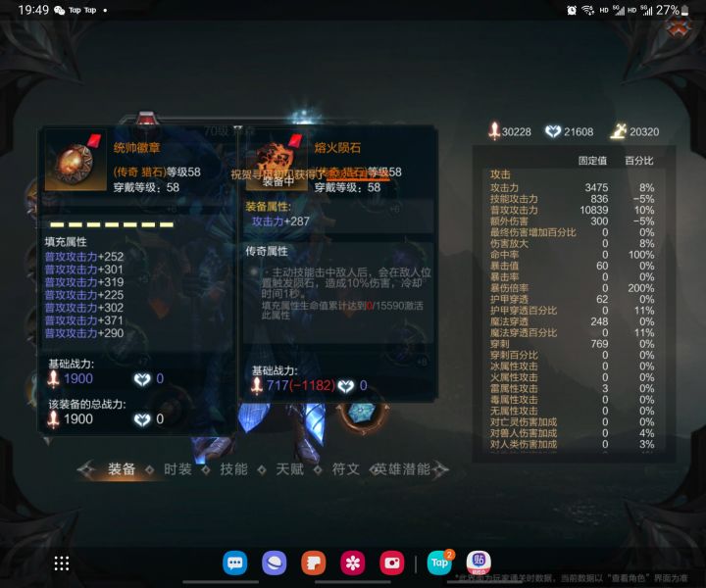Tap the red gem above item tooltip
The image size is (706, 588).
146,120
